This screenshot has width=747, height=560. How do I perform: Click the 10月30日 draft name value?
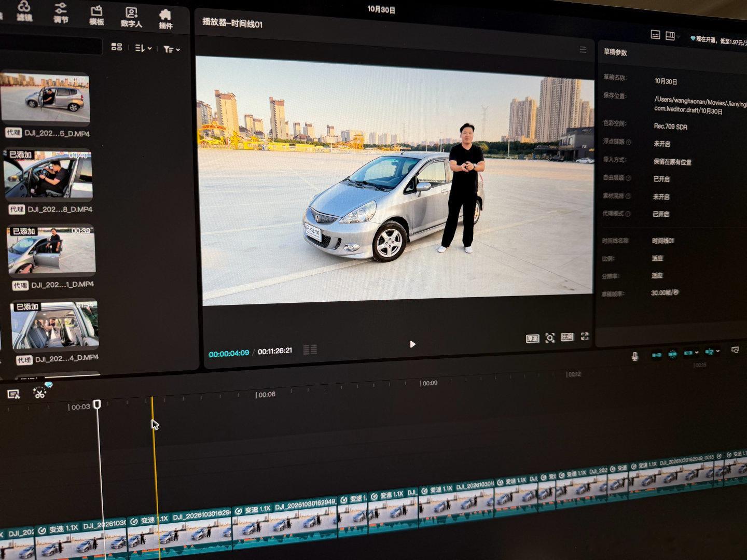666,81
